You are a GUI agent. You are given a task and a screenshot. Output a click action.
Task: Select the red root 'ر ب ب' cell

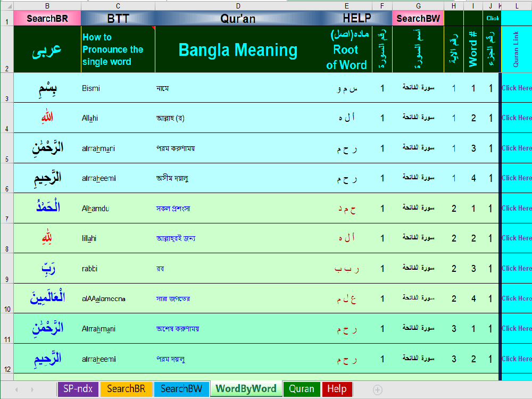coord(346,268)
